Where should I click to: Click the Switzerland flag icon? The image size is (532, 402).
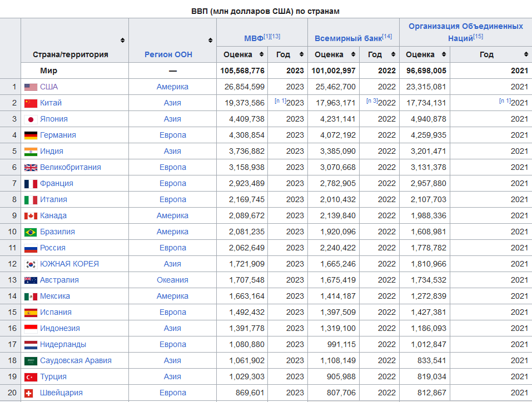point(31,393)
